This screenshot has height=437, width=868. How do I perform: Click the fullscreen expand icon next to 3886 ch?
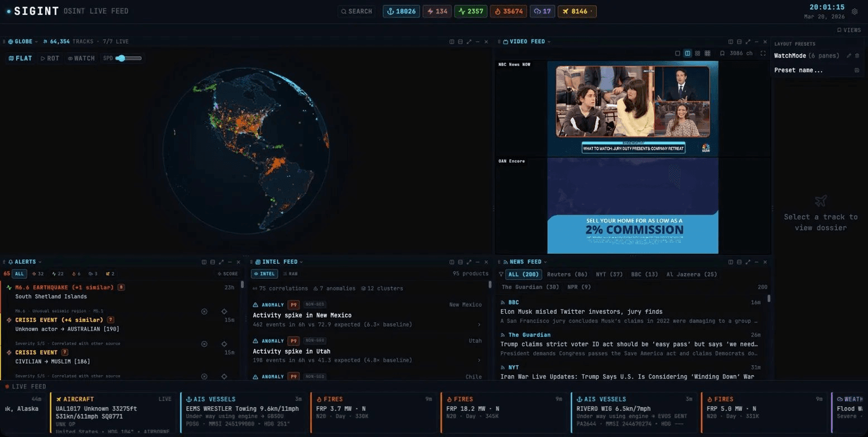point(763,53)
